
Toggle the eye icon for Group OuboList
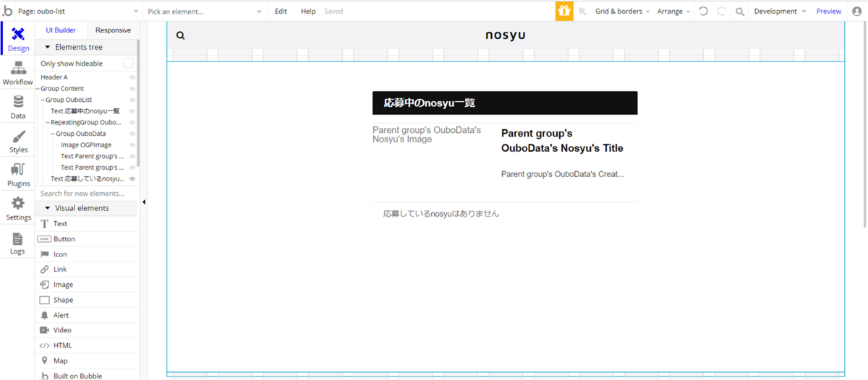(x=132, y=100)
